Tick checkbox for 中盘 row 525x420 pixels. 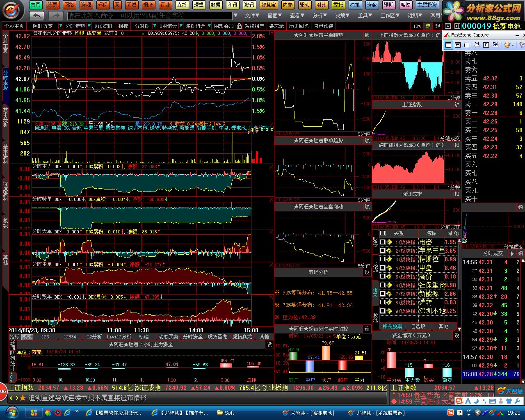(383, 268)
